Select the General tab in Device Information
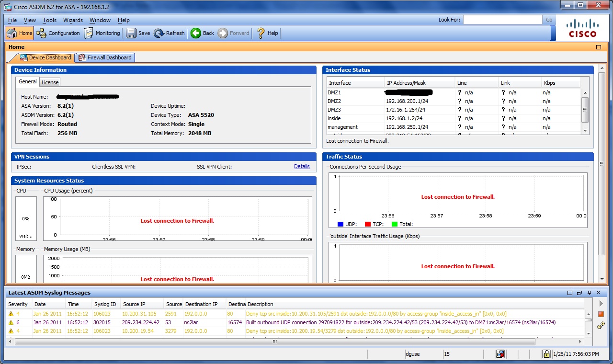Image resolution: width=613 pixels, height=364 pixels. coord(28,82)
